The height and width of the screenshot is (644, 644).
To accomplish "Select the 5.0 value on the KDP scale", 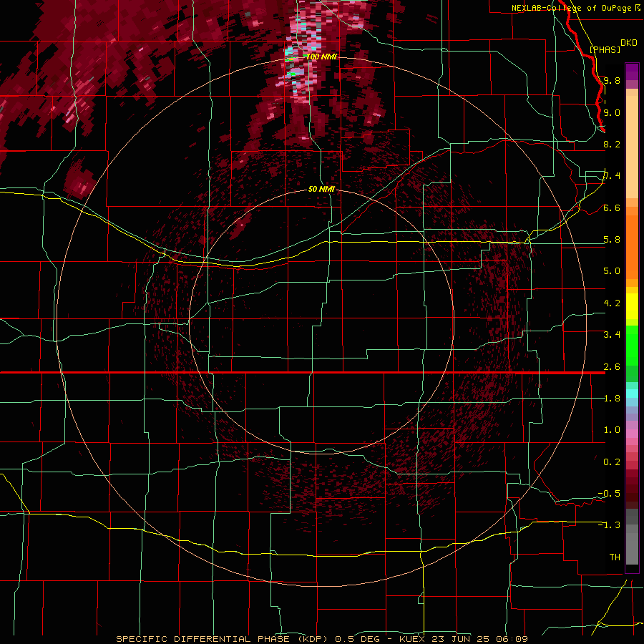I will pyautogui.click(x=612, y=271).
